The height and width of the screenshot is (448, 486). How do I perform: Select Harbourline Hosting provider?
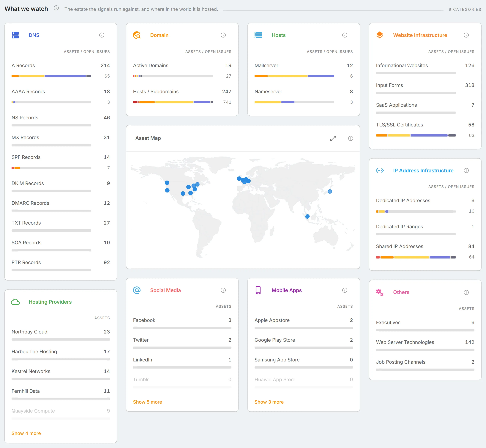click(61, 355)
